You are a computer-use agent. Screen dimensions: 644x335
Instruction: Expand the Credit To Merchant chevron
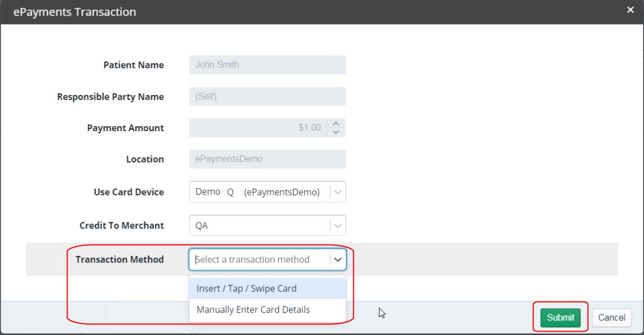click(x=337, y=226)
